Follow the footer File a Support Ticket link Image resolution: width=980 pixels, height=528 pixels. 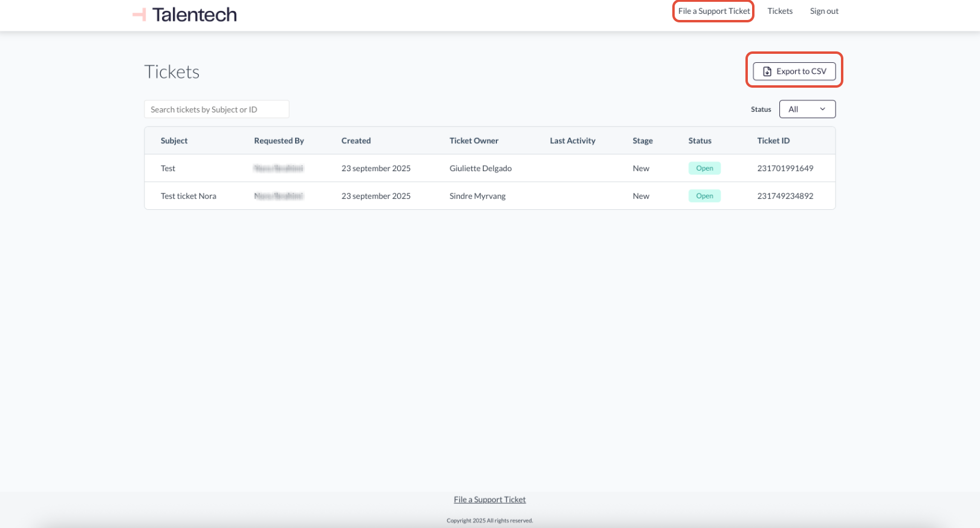[490, 500]
